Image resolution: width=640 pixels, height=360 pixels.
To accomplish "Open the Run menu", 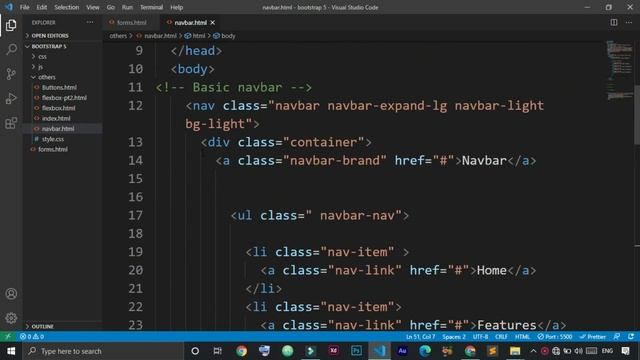I will [x=127, y=7].
